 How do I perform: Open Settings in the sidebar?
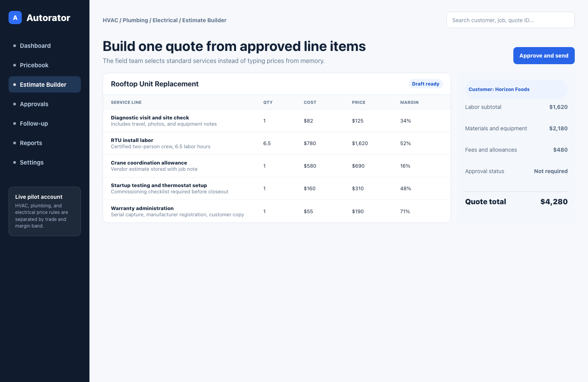(x=45, y=162)
